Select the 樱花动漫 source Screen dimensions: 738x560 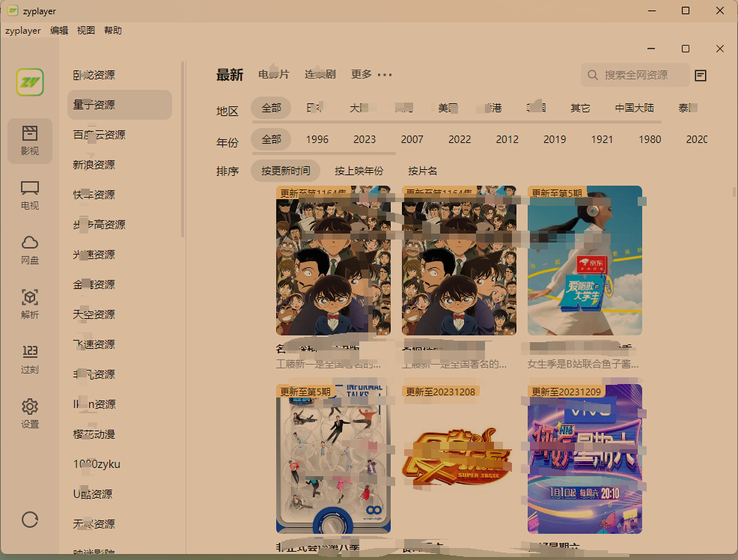tap(120, 434)
